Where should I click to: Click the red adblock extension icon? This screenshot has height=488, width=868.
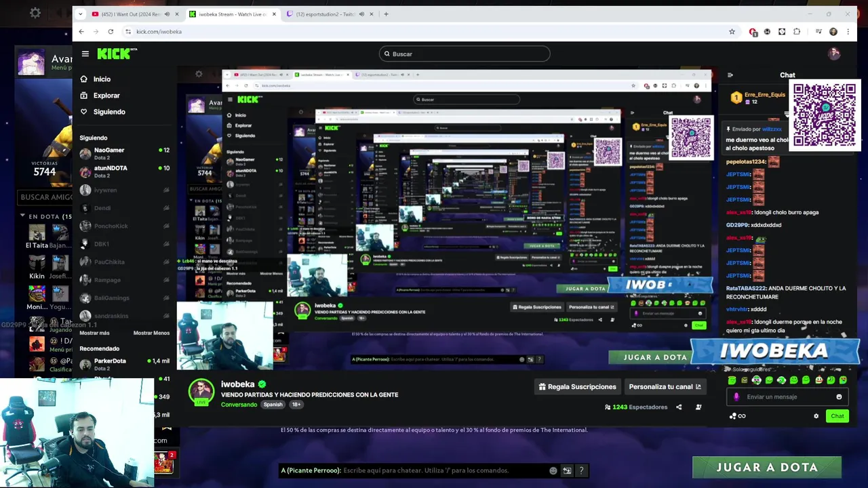click(x=753, y=31)
